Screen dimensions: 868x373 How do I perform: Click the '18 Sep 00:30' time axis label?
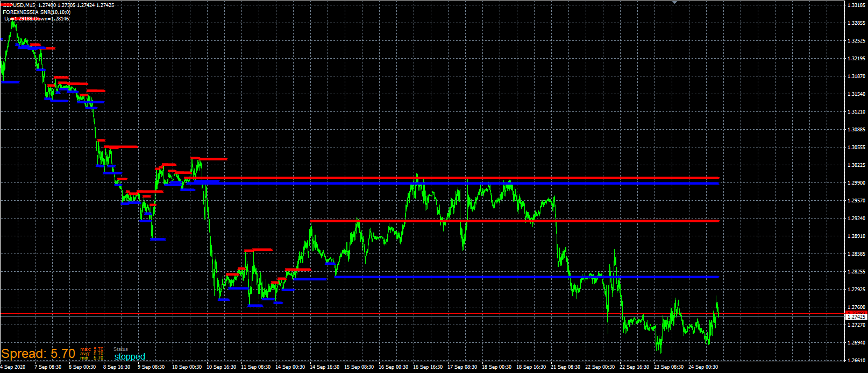point(496,367)
